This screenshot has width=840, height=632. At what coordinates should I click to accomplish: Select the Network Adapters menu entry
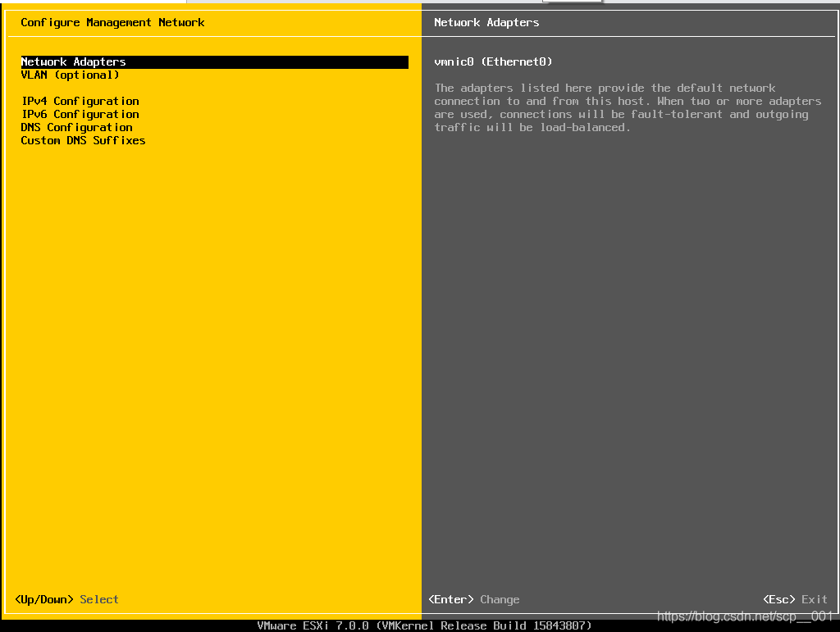coord(214,62)
